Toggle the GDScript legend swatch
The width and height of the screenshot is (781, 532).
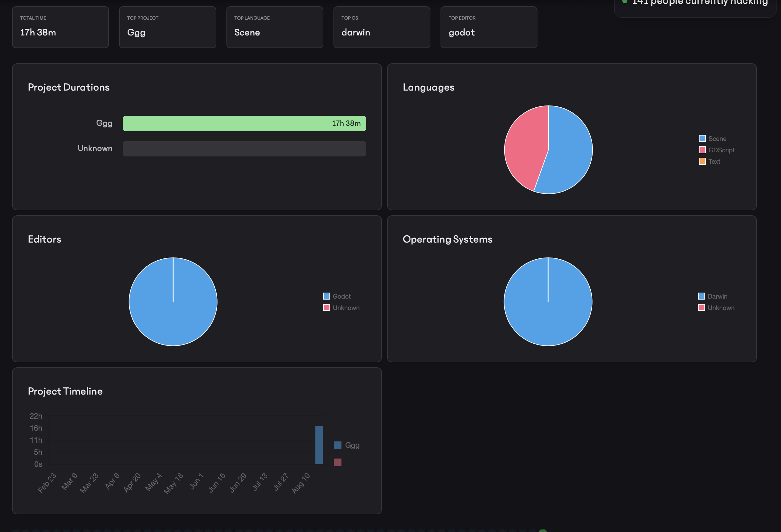(702, 150)
